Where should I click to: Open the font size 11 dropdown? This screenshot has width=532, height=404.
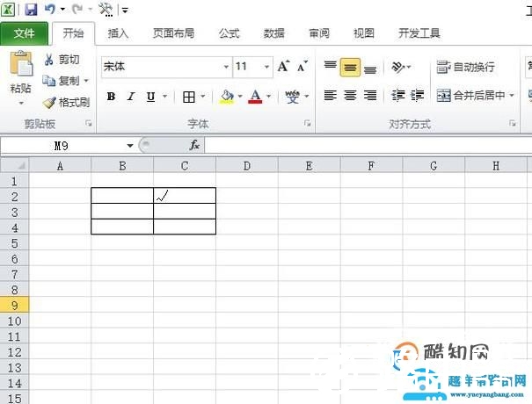point(266,67)
